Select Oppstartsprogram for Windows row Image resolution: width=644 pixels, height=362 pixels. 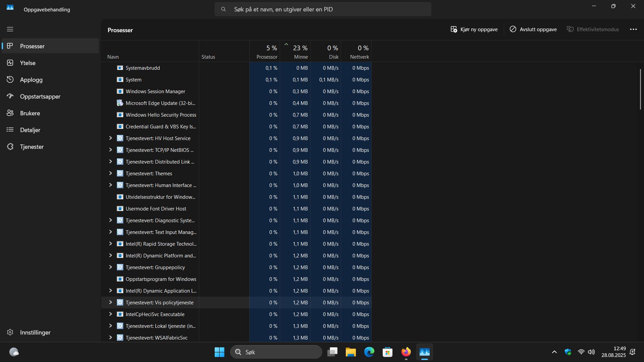coord(236,279)
